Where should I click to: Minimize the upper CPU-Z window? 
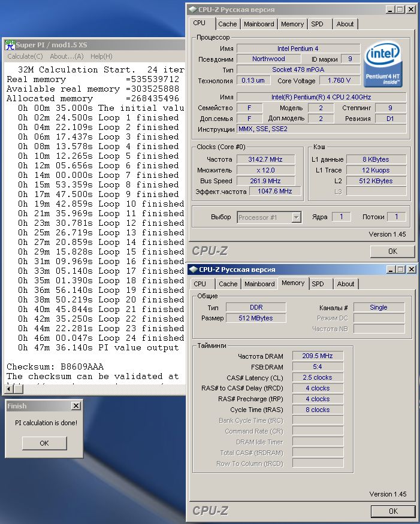click(389, 10)
